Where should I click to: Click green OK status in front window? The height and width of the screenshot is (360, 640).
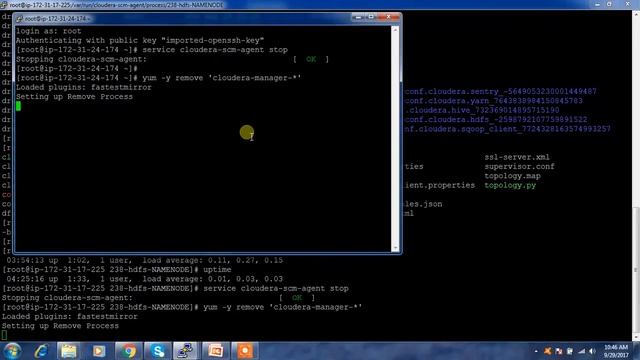311,59
